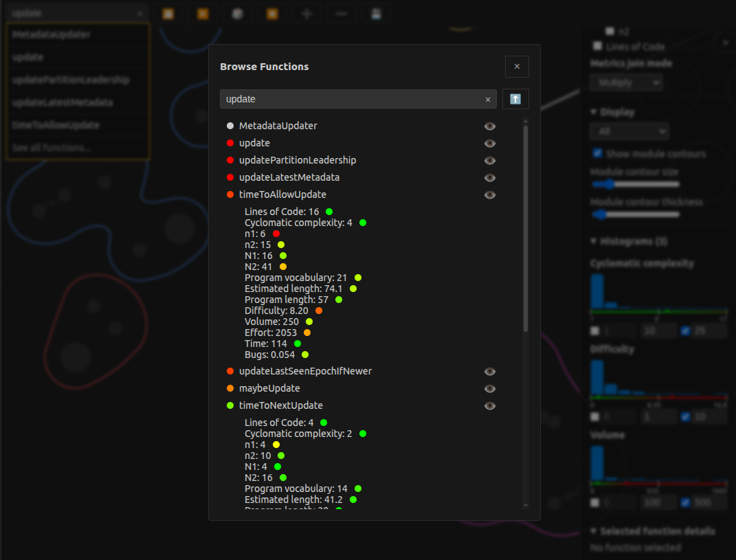
Task: Click the orange indicator after 'Difficulty: 8.20'
Action: coord(319,311)
